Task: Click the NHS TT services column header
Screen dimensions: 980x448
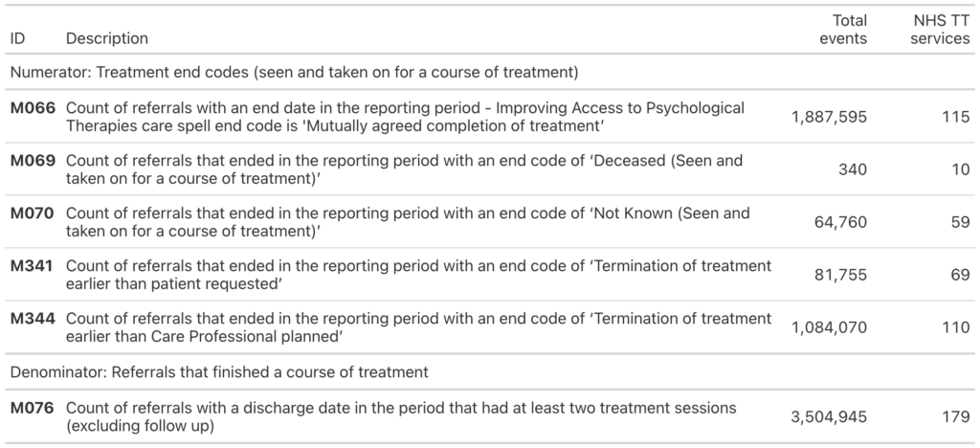Action: 940,30
